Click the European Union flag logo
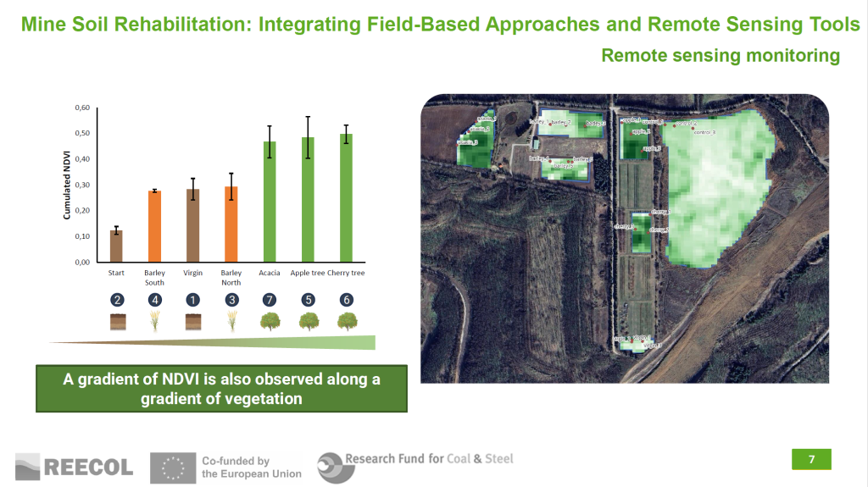 click(x=172, y=467)
